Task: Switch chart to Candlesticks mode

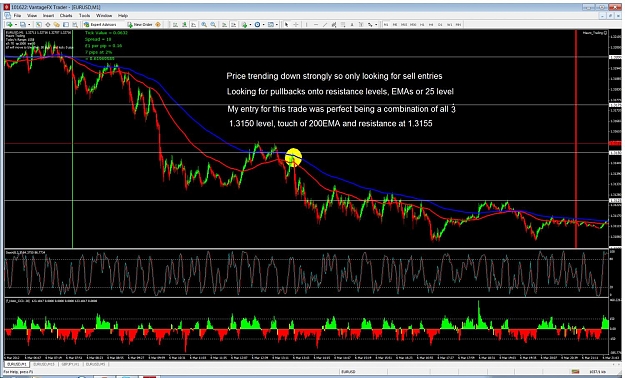Action: (185, 25)
